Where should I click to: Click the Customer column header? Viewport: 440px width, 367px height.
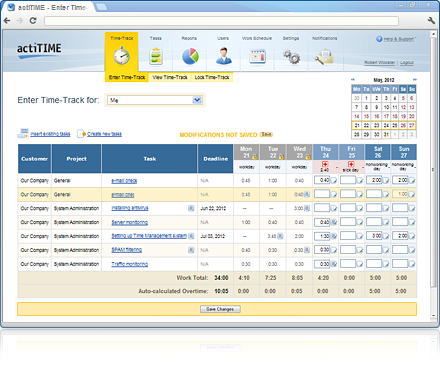pyautogui.click(x=34, y=159)
